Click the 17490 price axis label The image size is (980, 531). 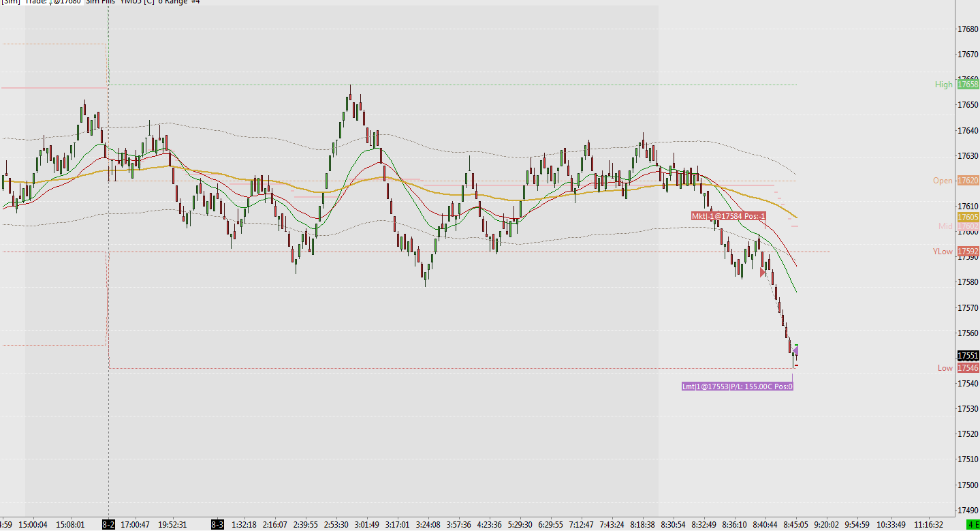click(968, 511)
